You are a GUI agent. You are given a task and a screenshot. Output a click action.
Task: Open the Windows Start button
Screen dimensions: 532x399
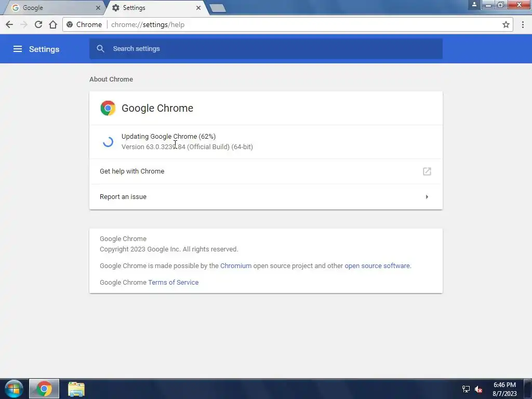coord(14,389)
